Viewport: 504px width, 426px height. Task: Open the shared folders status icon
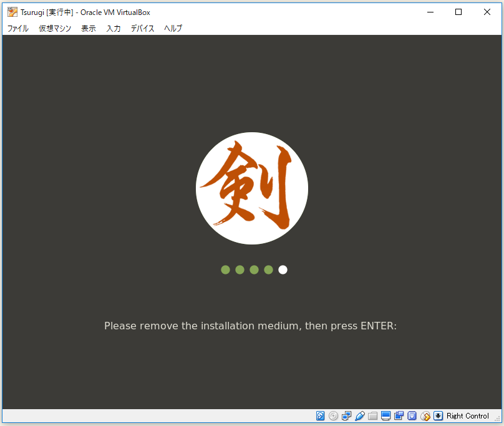[x=372, y=416]
